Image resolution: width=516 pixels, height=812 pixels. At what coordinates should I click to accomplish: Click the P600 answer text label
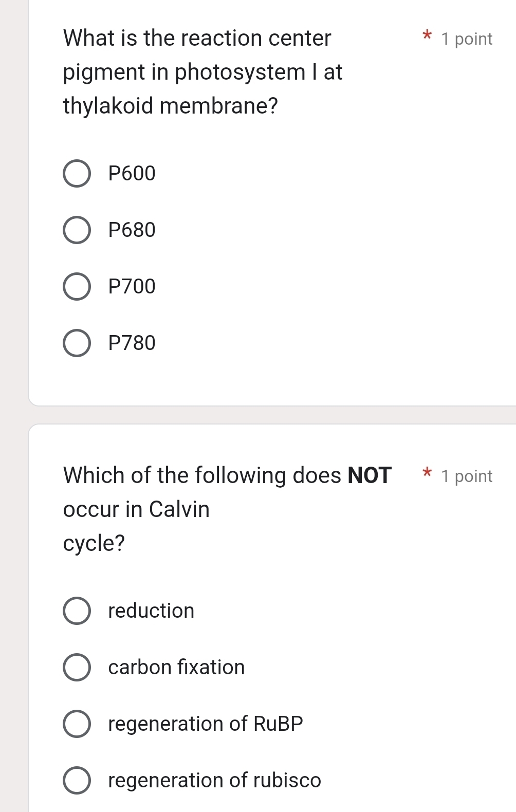pyautogui.click(x=132, y=173)
